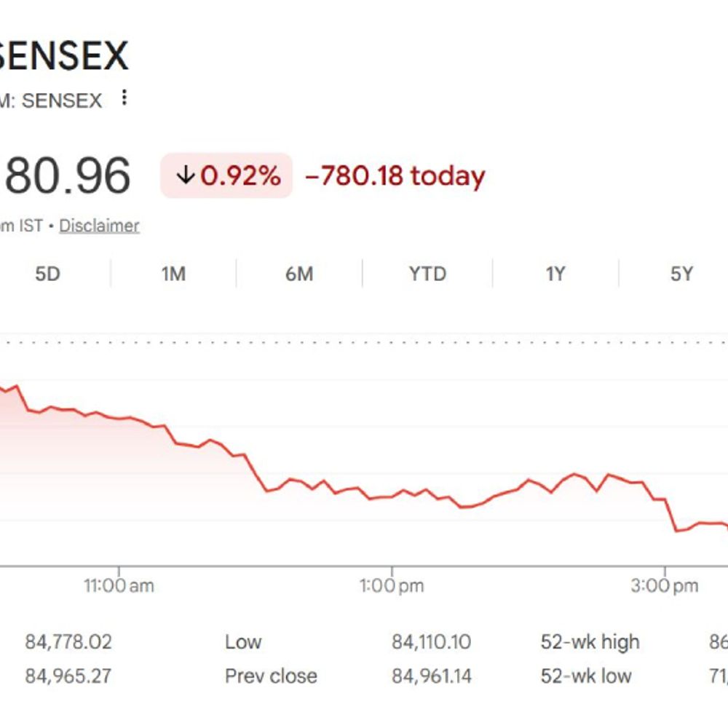Select the 1M range tab
The image size is (728, 728).
[x=173, y=274]
